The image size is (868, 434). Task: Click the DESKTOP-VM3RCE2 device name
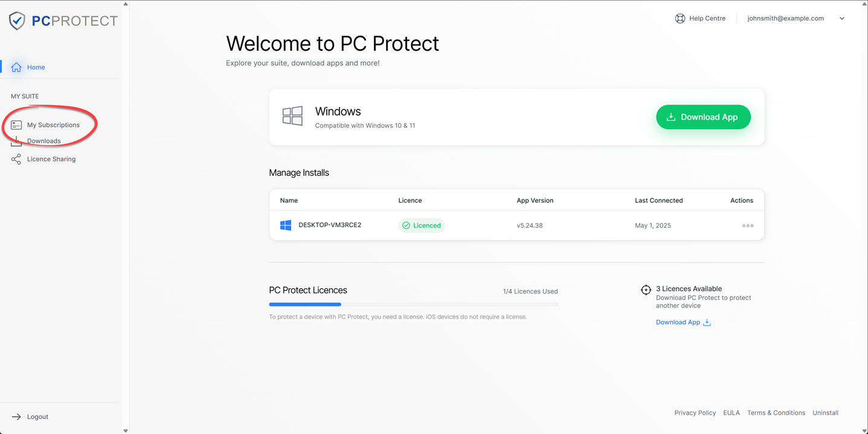tap(330, 225)
